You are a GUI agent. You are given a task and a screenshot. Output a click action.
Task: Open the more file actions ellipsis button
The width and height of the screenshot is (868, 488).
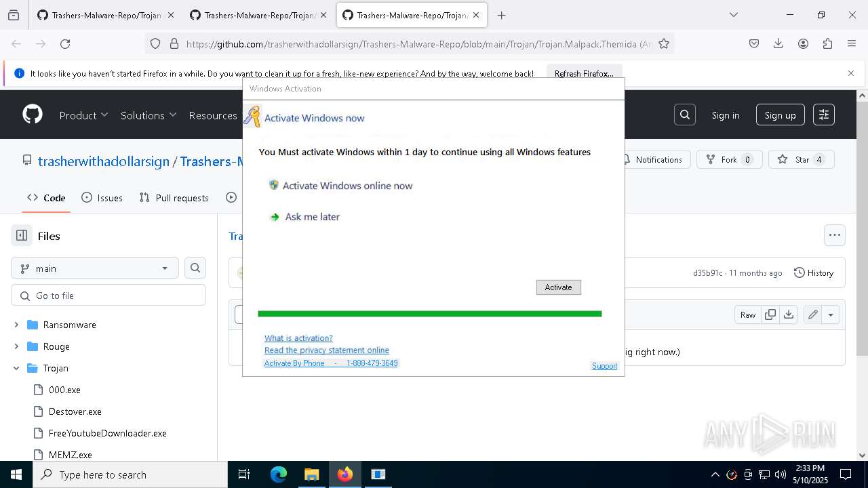(x=835, y=235)
